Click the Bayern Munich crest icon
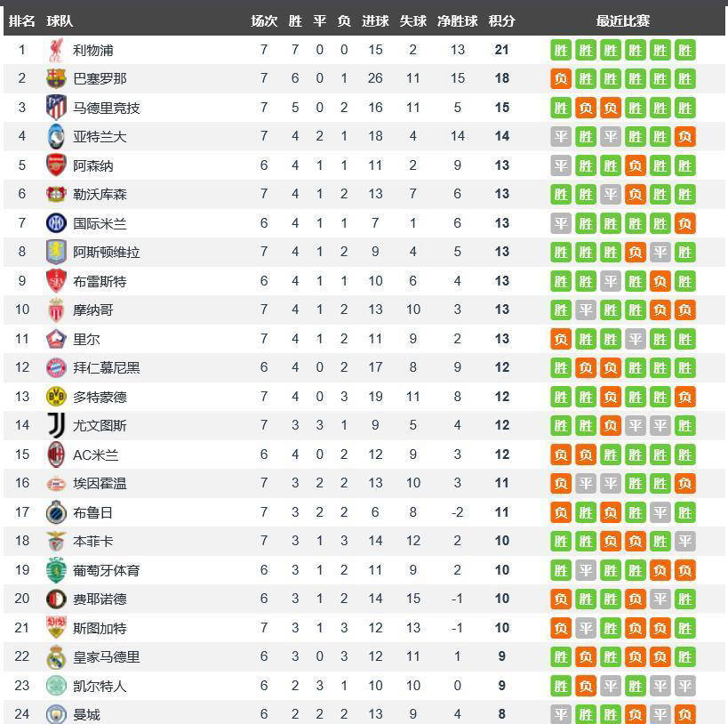 (x=56, y=368)
